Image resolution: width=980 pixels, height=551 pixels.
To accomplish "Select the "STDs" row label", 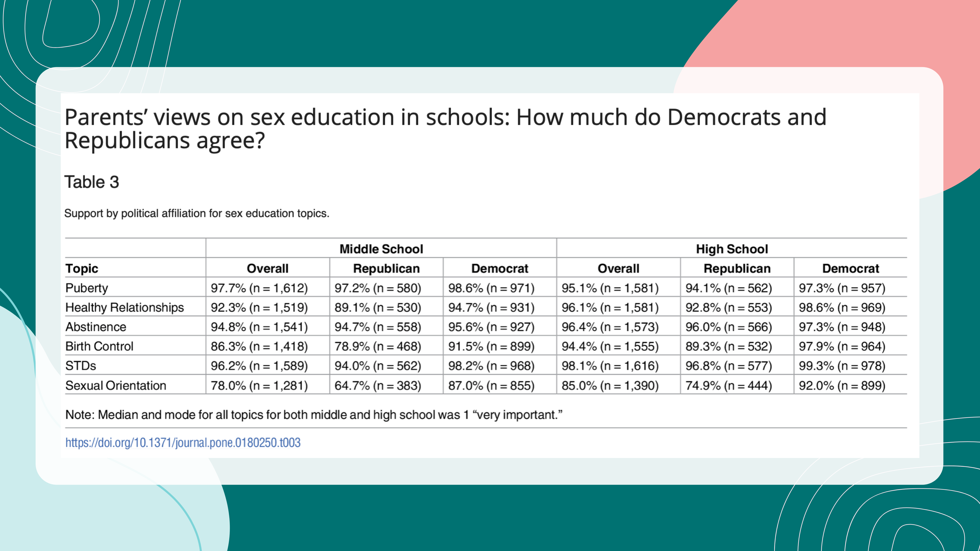I will tap(81, 365).
